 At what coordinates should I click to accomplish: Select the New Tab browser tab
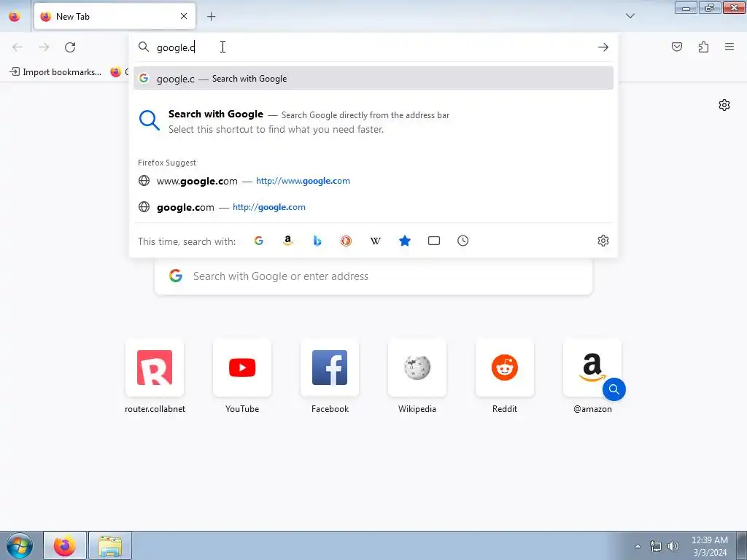click(x=115, y=16)
